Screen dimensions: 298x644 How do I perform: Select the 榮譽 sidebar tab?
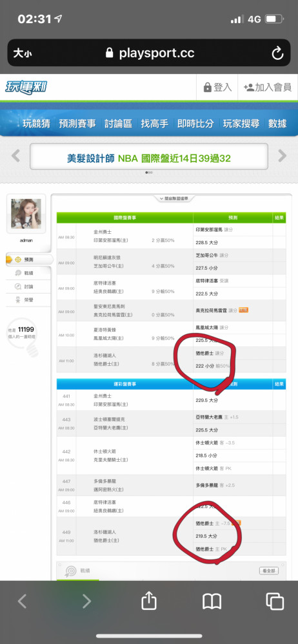(29, 300)
